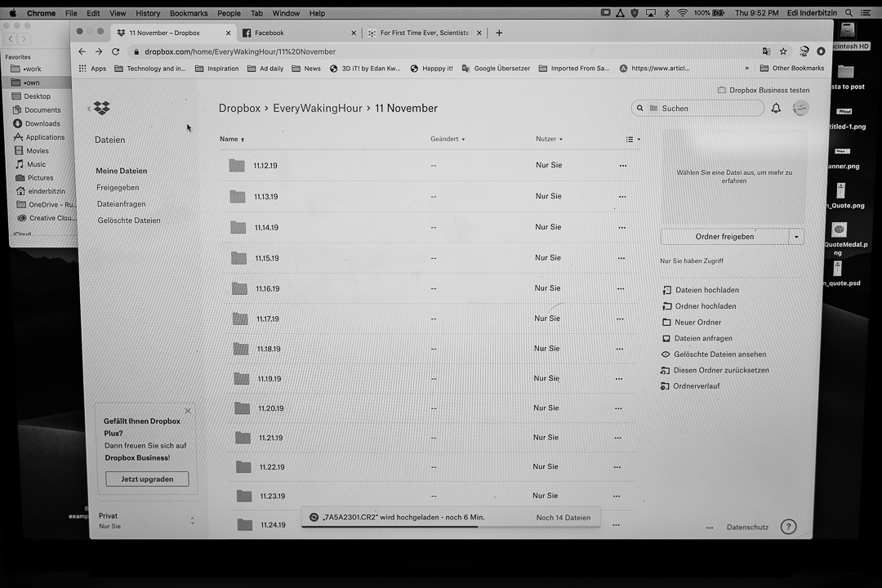Image resolution: width=882 pixels, height=588 pixels.
Task: Open the help question mark button
Action: [788, 527]
